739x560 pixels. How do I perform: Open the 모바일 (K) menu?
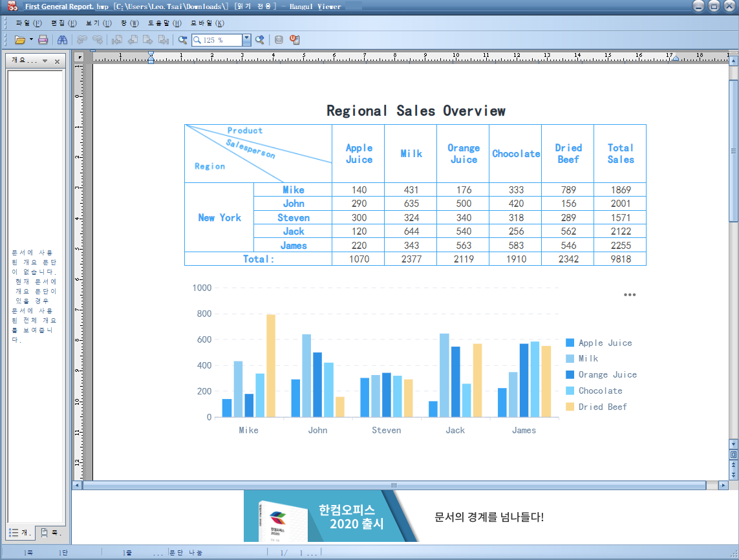pyautogui.click(x=207, y=23)
